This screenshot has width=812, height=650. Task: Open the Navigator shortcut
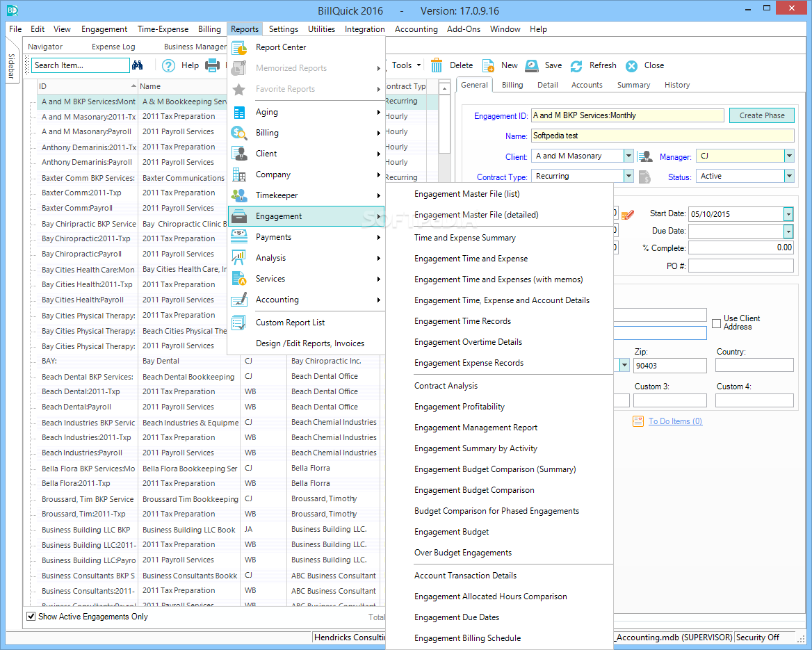pos(45,47)
